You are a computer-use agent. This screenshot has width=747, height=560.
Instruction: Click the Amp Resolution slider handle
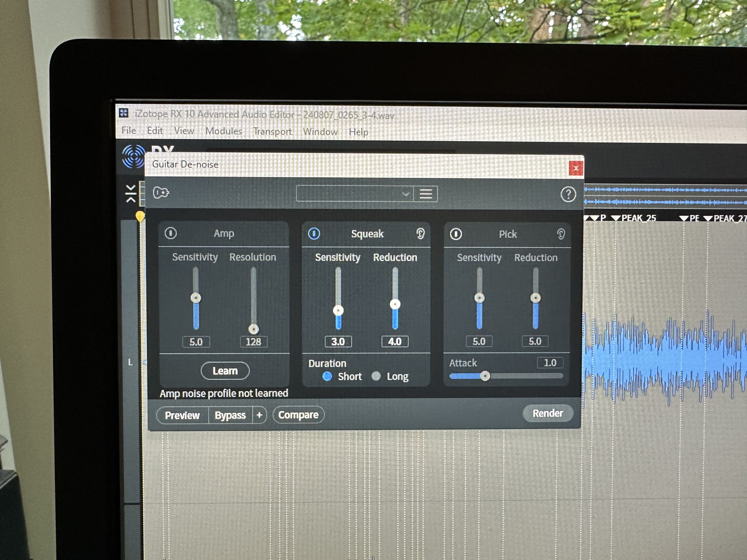(x=254, y=329)
